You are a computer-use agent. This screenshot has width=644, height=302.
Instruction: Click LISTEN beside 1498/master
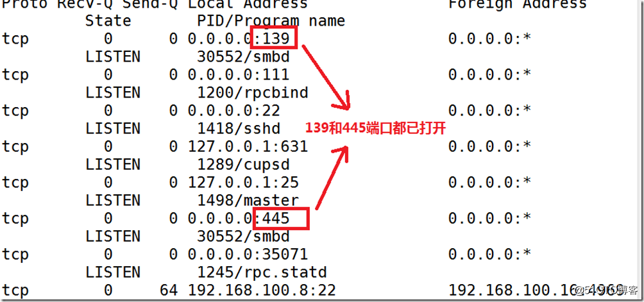click(112, 200)
